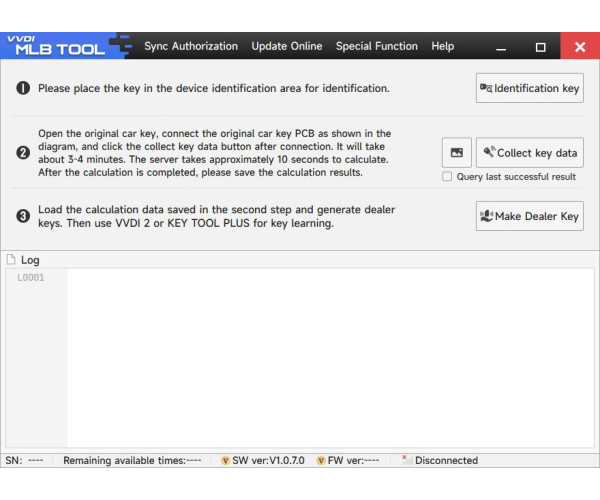600x500 pixels.
Task: Open the Special Function menu
Action: click(377, 46)
